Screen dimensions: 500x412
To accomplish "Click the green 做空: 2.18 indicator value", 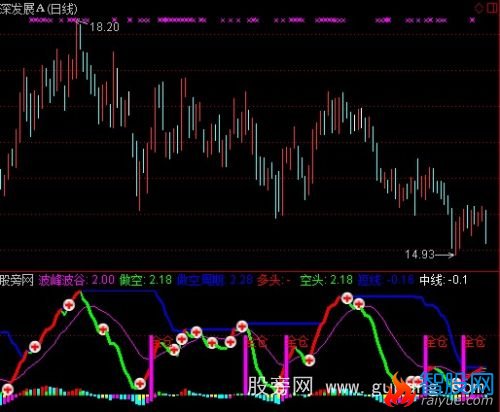I will [146, 280].
